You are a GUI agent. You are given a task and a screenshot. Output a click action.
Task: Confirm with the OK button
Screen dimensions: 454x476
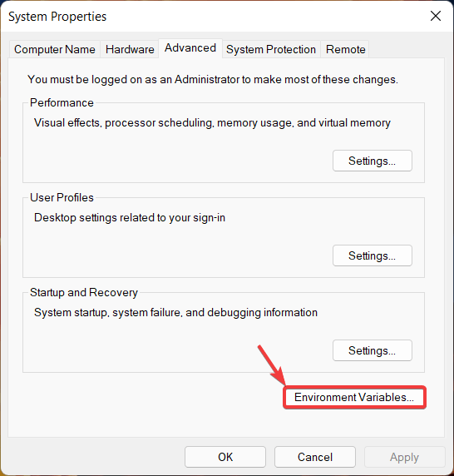225,457
